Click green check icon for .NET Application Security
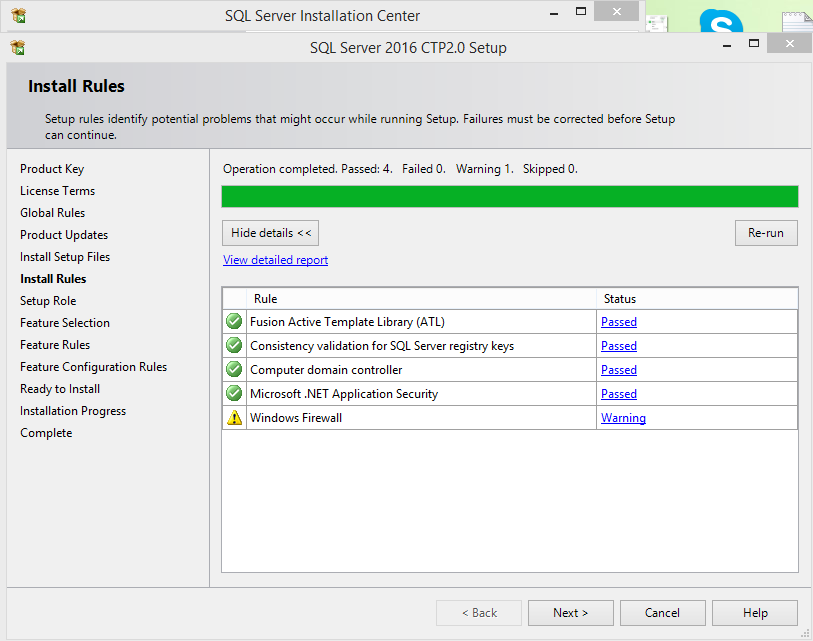 click(234, 394)
